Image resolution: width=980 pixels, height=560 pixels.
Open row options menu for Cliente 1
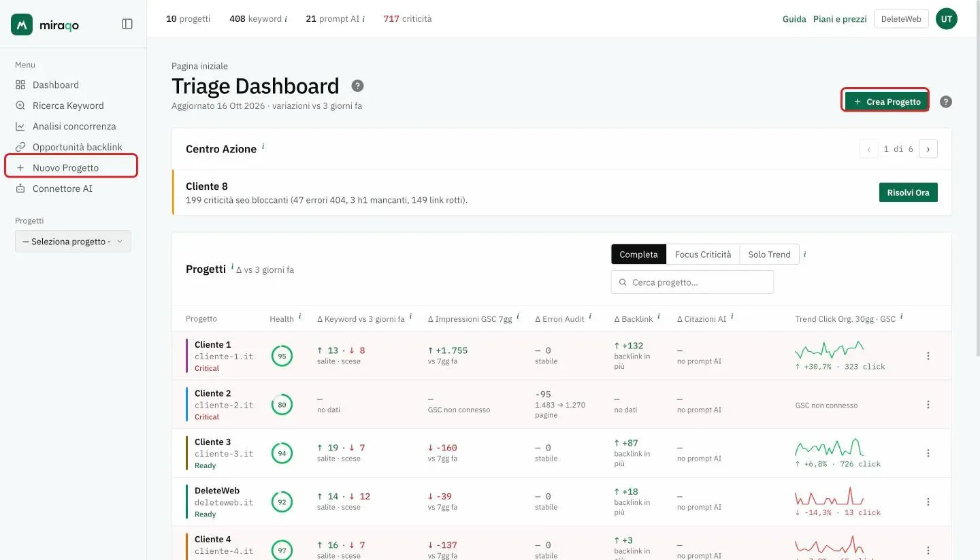point(928,356)
